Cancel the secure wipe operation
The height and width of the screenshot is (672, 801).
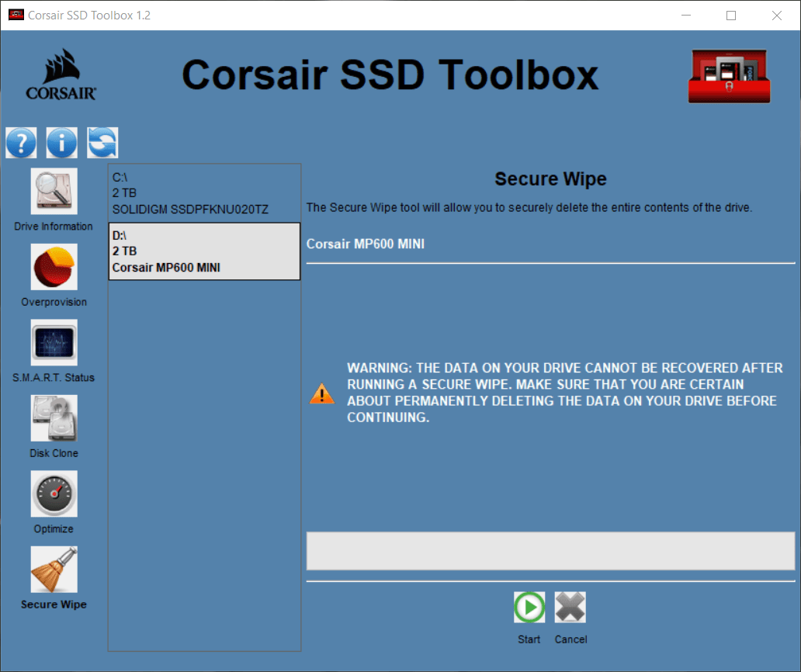(x=570, y=608)
